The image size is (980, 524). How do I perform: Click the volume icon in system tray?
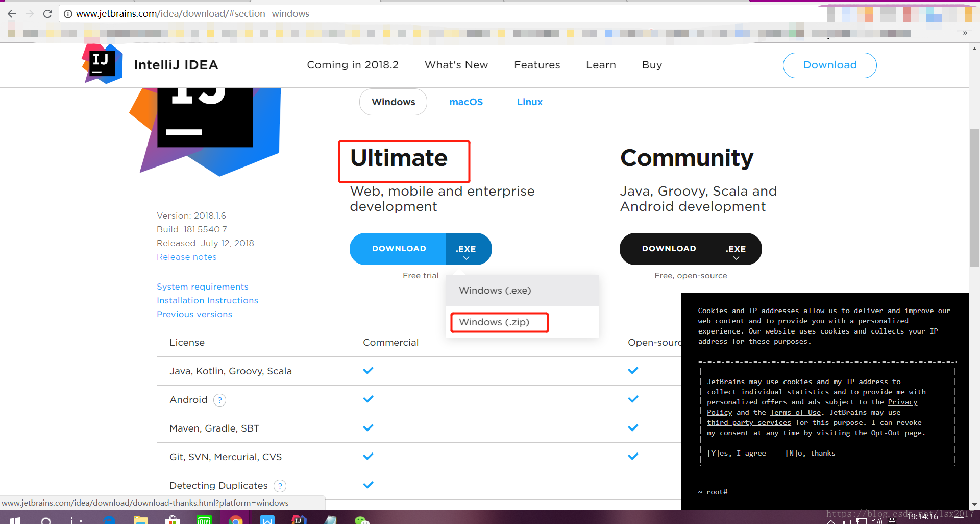[x=876, y=521]
